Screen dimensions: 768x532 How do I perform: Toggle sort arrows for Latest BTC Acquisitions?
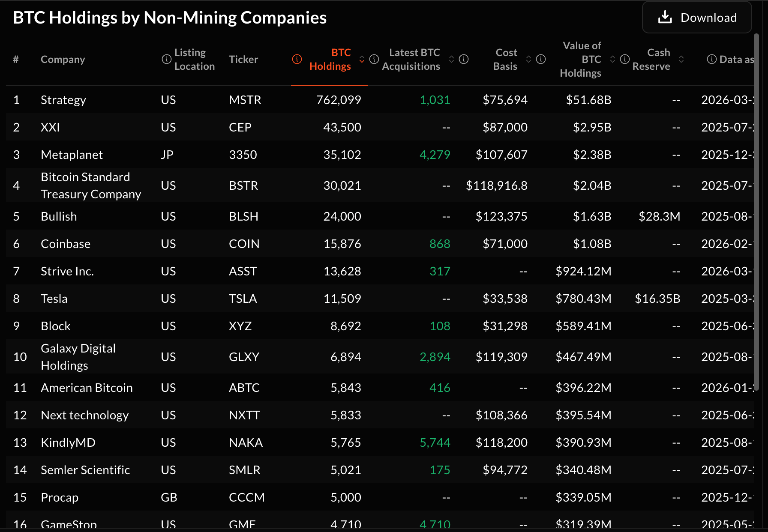point(451,59)
